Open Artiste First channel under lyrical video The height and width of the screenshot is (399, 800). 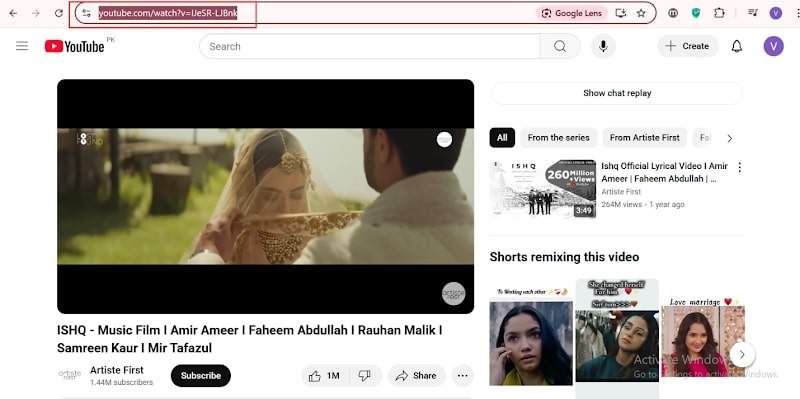click(621, 192)
